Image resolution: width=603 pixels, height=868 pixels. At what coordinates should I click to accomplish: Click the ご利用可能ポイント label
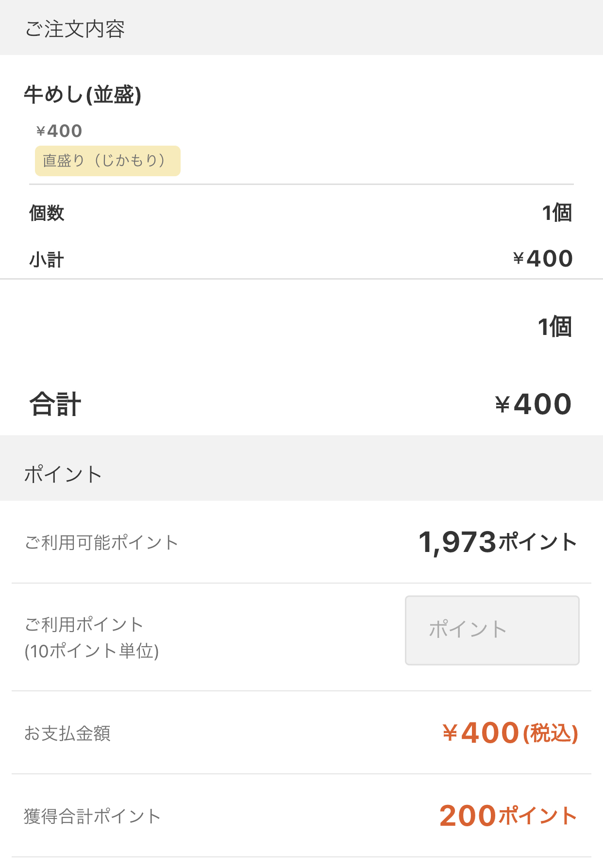(x=101, y=542)
